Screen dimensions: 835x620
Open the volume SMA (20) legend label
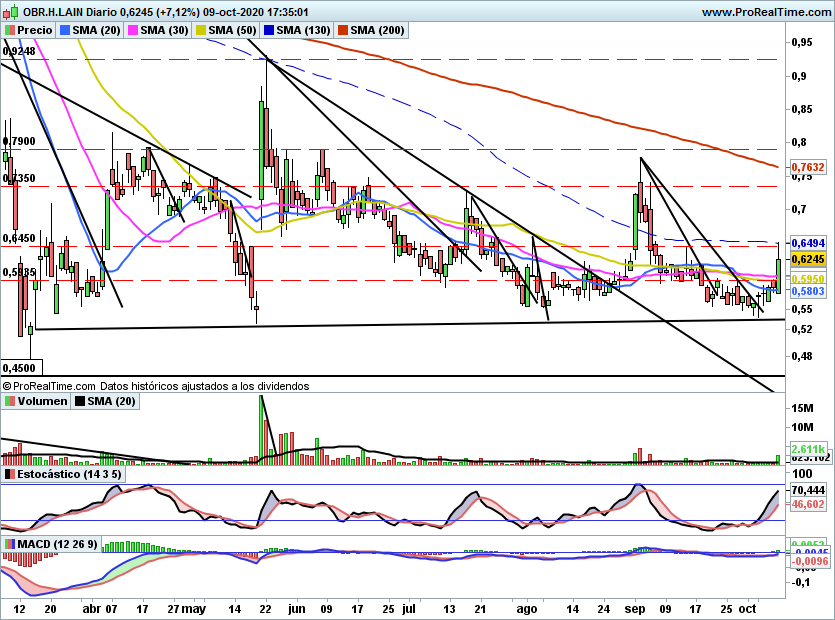111,401
